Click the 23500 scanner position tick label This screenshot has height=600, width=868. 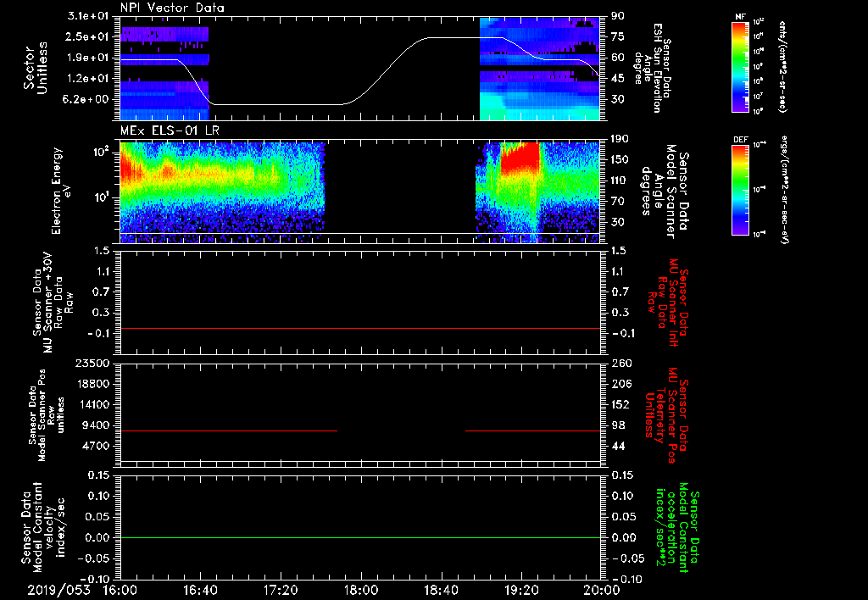[93, 363]
